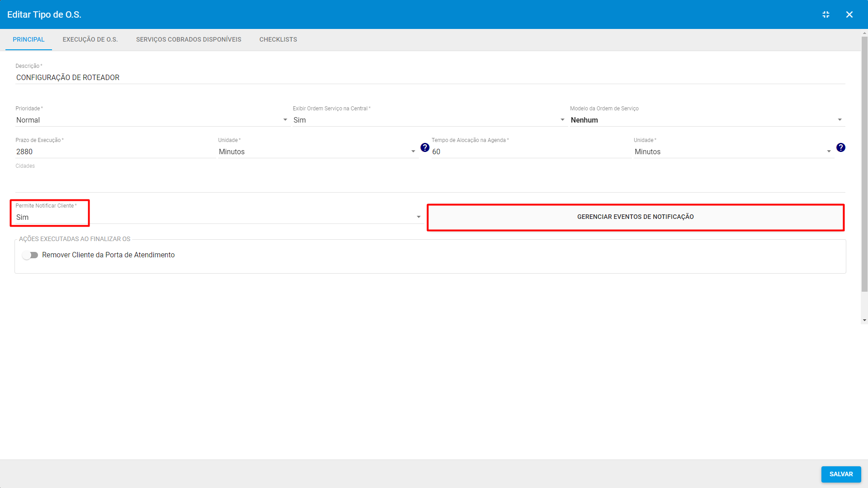
Task: Expand Modelo da Ordem de Serviço dropdown
Action: point(707,120)
